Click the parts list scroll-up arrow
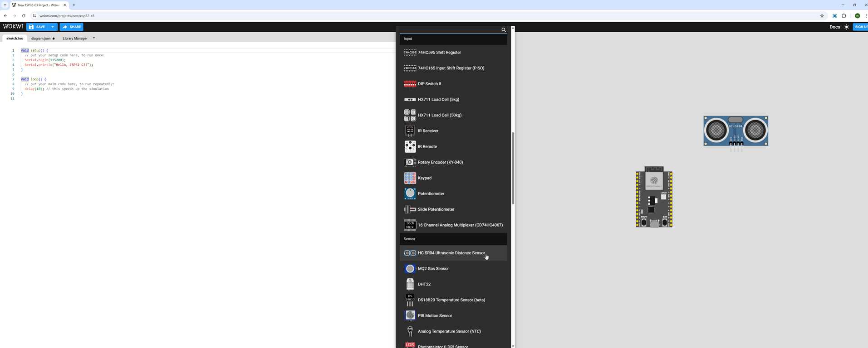Screen dimensions: 868x348 pyautogui.click(x=513, y=28)
